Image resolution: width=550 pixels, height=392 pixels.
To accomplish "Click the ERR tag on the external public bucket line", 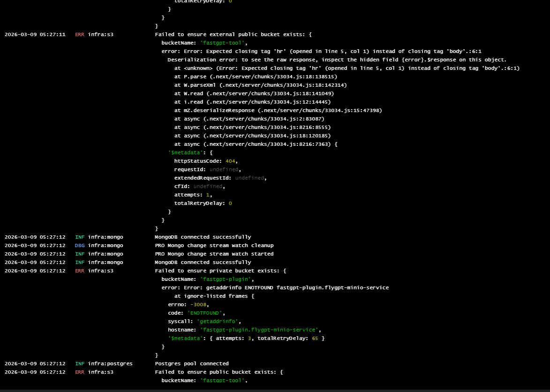I will tap(80, 35).
